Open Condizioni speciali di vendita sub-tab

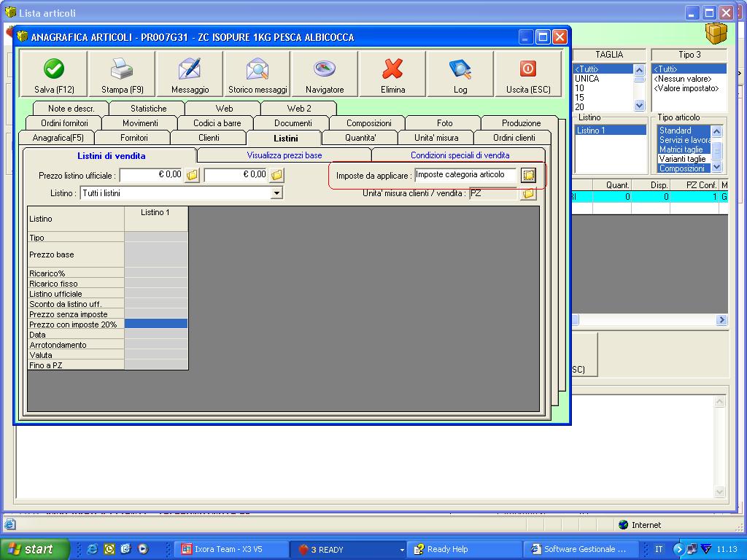[460, 155]
